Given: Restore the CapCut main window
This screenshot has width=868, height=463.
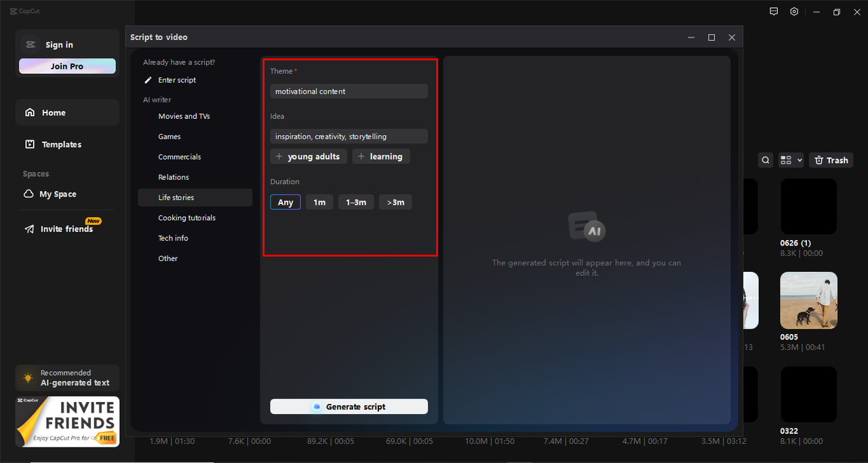Looking at the screenshot, I should [x=837, y=12].
